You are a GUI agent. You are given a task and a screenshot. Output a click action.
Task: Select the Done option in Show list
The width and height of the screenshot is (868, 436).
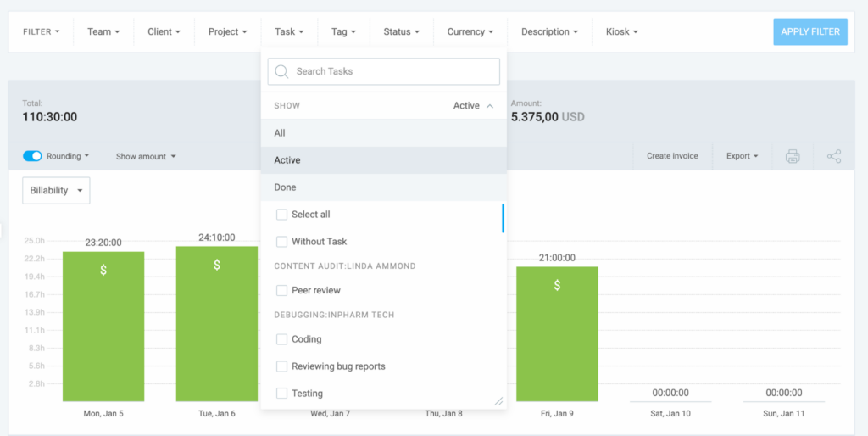(x=286, y=187)
